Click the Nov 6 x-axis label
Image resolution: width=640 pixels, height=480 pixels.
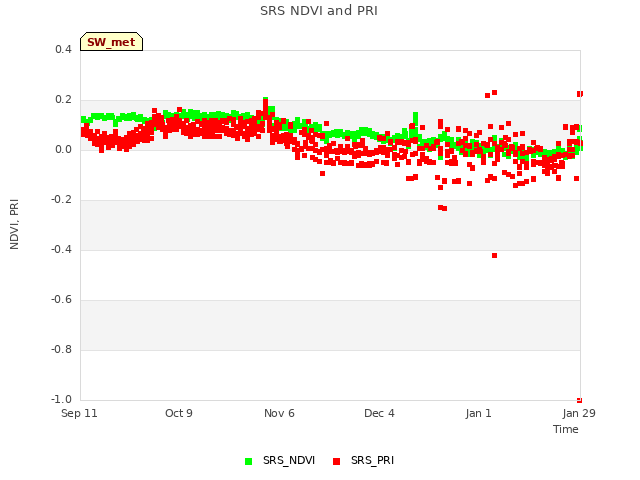(x=279, y=413)
